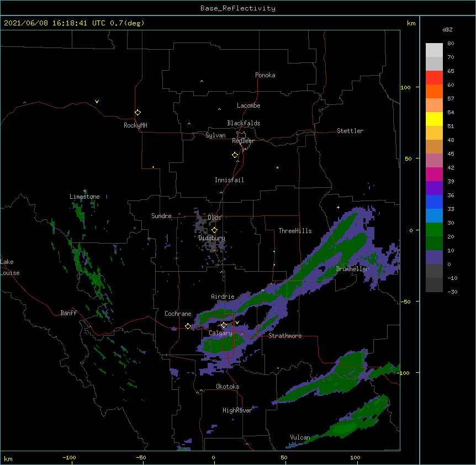
Task: Choose the bright green 20-30 dBZ swatch
Action: [434, 230]
